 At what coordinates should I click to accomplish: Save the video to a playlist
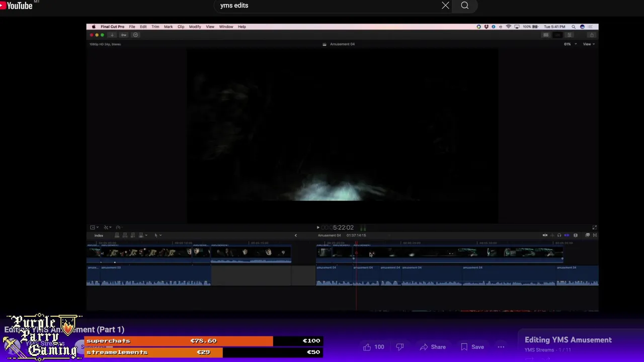click(x=472, y=347)
